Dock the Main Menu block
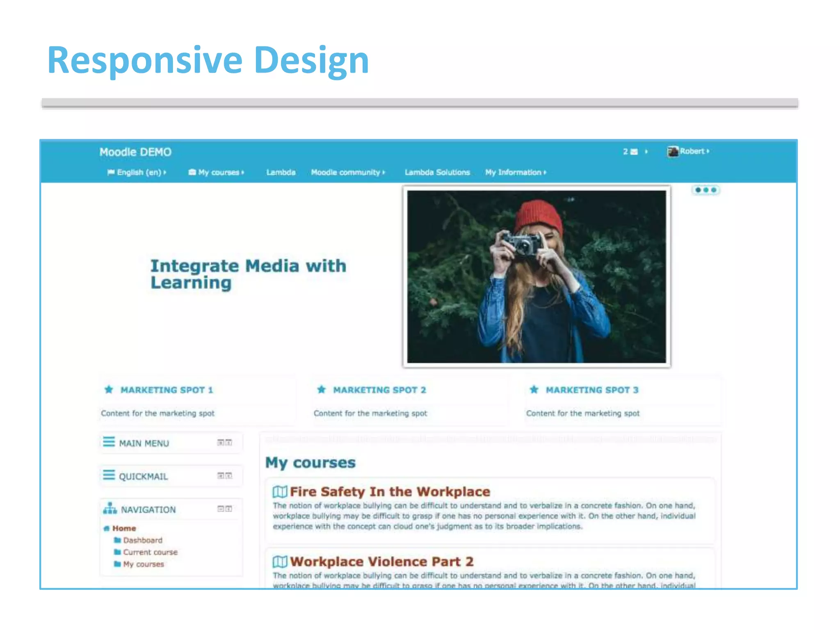 tap(229, 442)
